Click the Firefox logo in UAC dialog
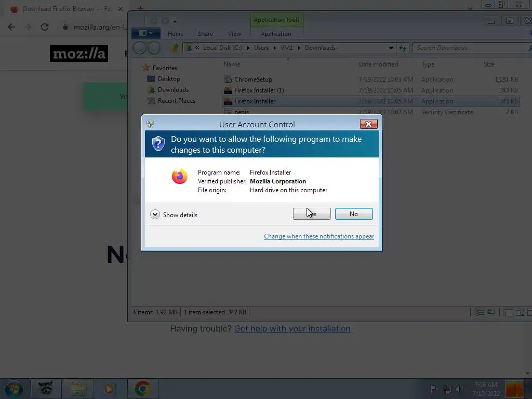The image size is (532, 399). tap(179, 177)
